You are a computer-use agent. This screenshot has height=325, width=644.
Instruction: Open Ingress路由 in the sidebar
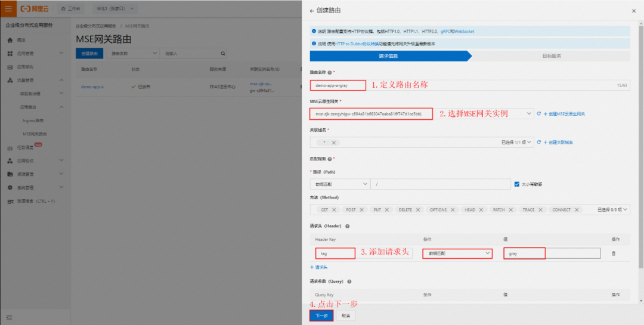[33, 121]
